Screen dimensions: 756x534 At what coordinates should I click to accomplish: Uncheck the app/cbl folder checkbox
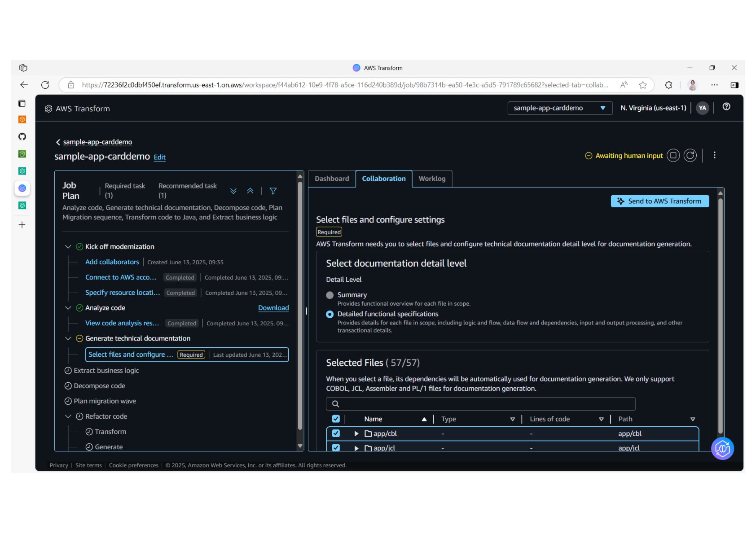pyautogui.click(x=336, y=433)
